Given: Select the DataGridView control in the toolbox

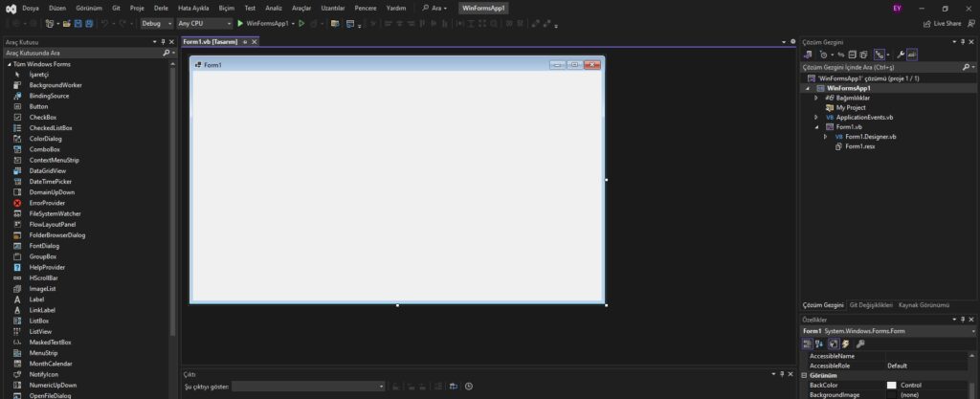Looking at the screenshot, I should 48,170.
